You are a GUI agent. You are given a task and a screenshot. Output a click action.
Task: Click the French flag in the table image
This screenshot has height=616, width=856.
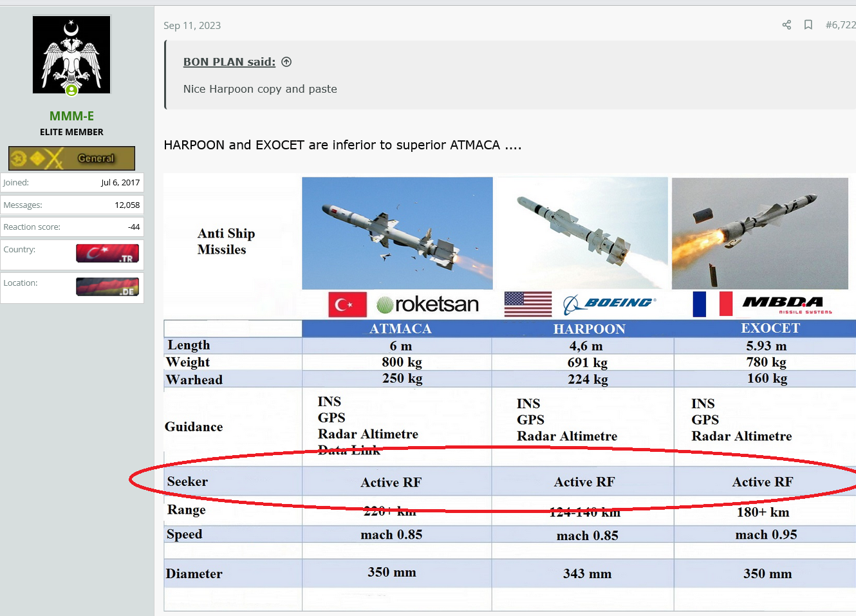point(712,304)
